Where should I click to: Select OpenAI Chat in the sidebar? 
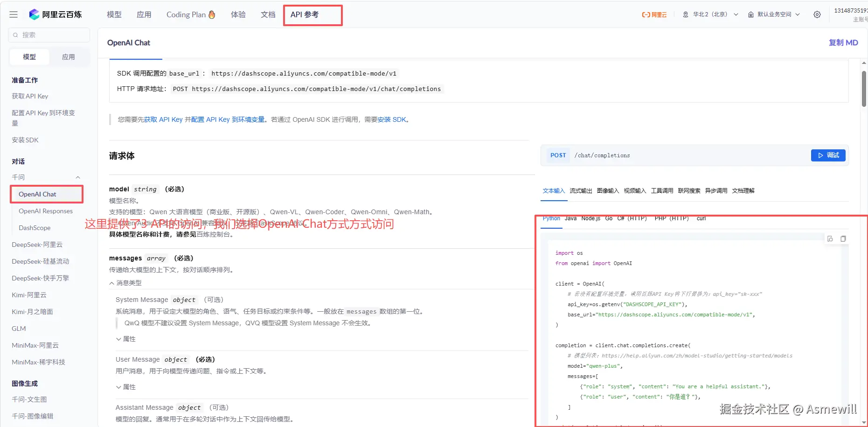pyautogui.click(x=37, y=194)
